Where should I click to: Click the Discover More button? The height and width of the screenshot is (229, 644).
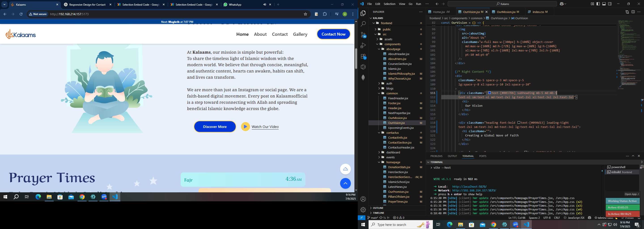coord(215,127)
